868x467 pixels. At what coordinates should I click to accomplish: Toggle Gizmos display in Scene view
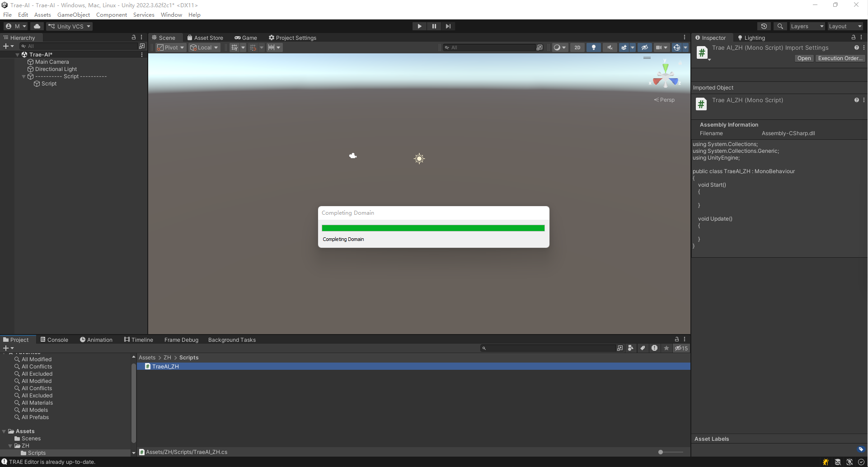[x=676, y=47]
